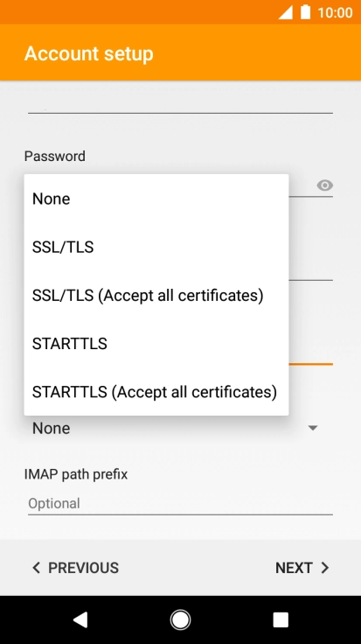The image size is (361, 644).
Task: Tap the left chevron beside PREVIOUS
Action: pos(37,568)
